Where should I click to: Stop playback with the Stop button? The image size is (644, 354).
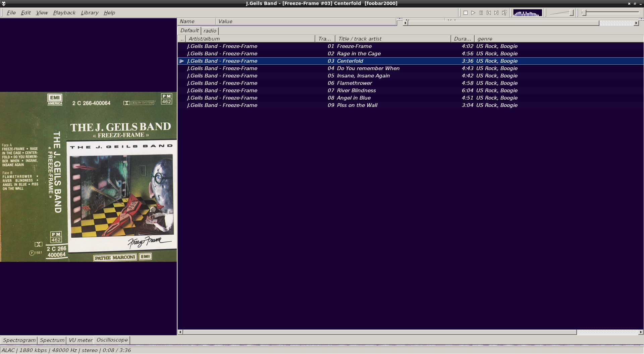pos(466,13)
